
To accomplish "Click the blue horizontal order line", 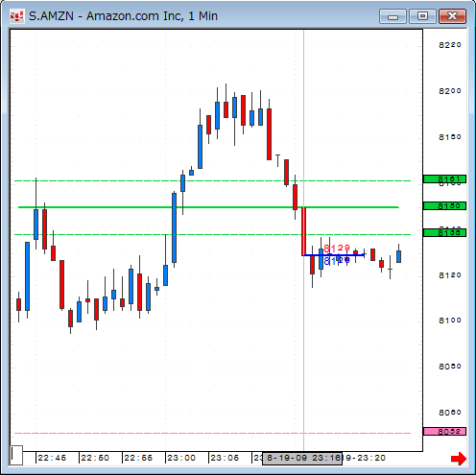I will (x=333, y=255).
